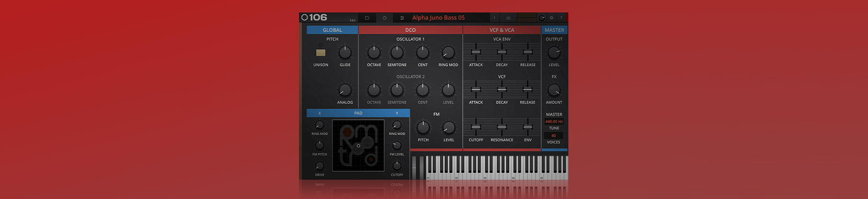Toggle the Unison button

pyautogui.click(x=321, y=52)
